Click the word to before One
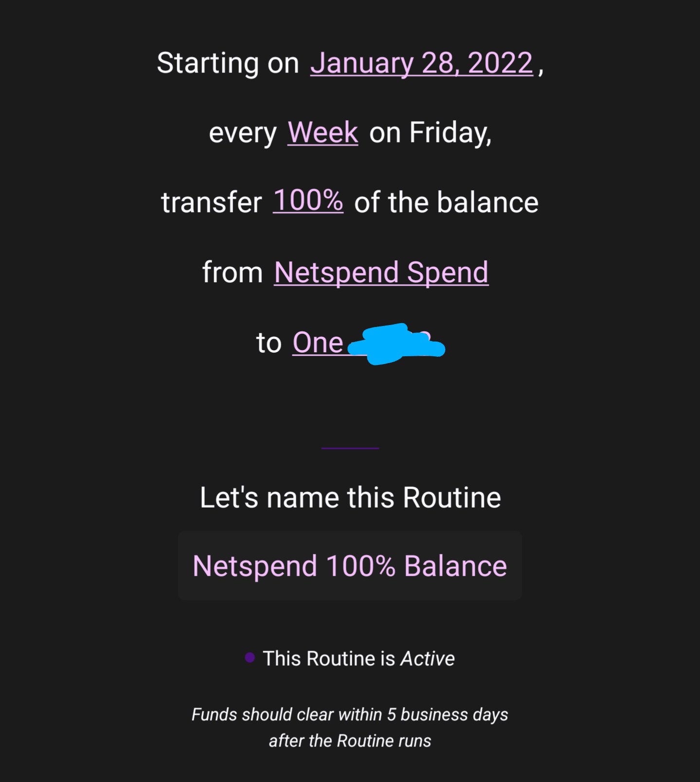This screenshot has width=700, height=782. pos(269,343)
